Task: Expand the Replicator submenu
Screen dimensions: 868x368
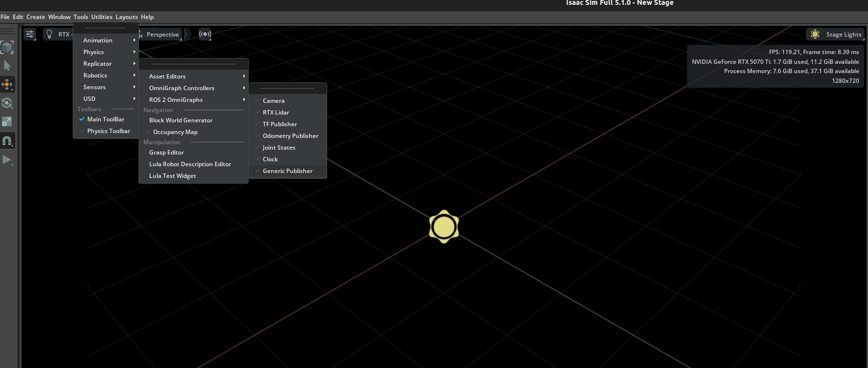Action: [106, 64]
